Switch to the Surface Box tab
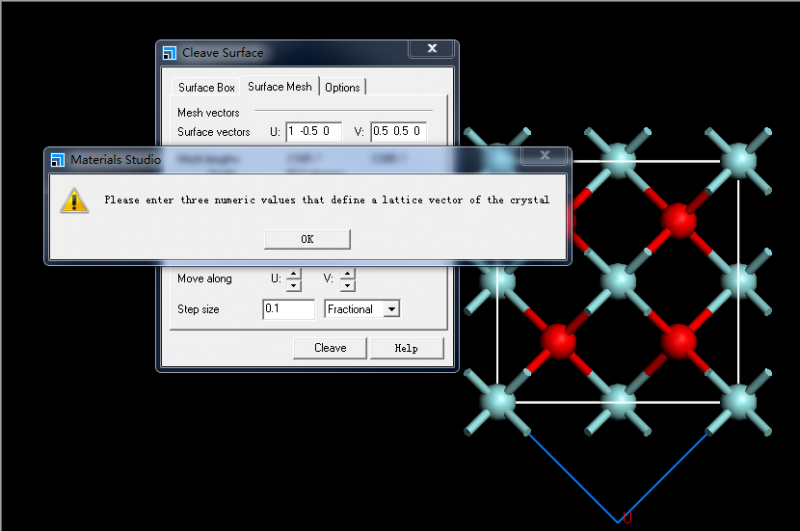The height and width of the screenshot is (531, 800). 206,87
